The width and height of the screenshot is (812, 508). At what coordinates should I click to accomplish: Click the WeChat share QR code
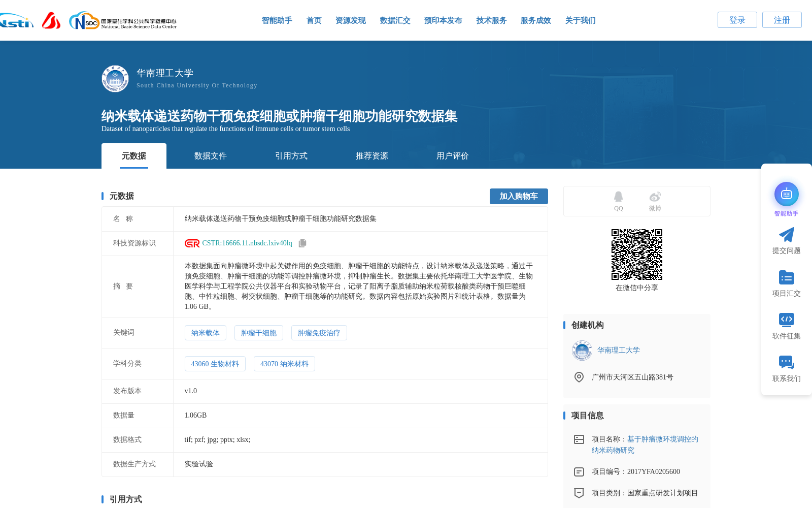point(637,255)
